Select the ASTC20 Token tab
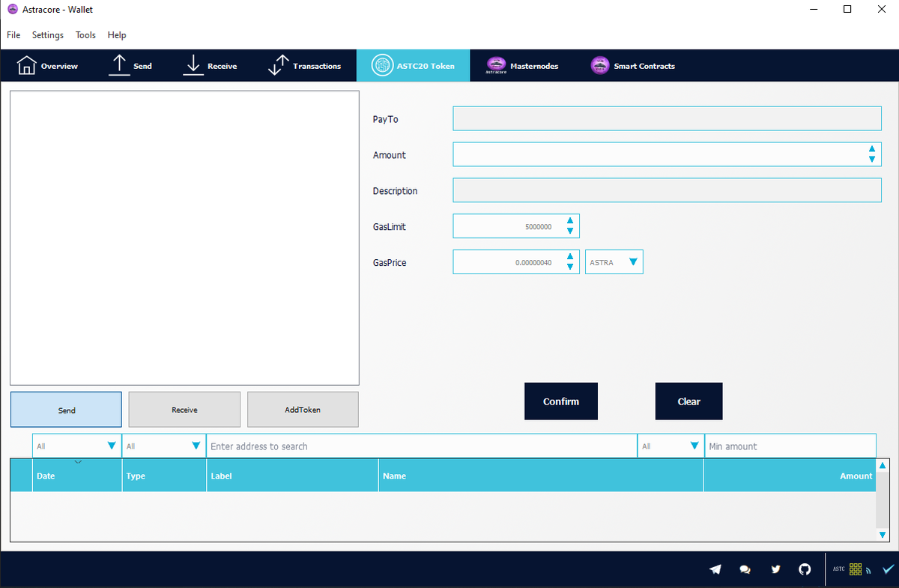 click(x=413, y=66)
